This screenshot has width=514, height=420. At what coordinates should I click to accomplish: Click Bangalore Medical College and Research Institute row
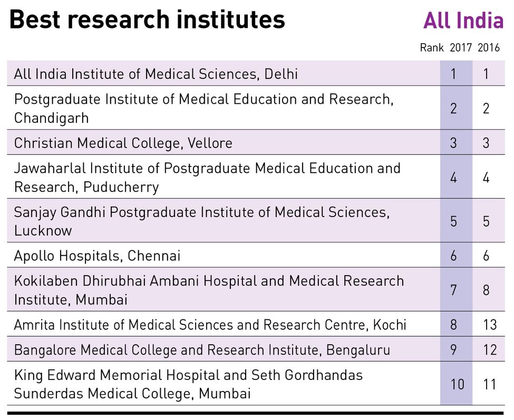tap(256, 349)
